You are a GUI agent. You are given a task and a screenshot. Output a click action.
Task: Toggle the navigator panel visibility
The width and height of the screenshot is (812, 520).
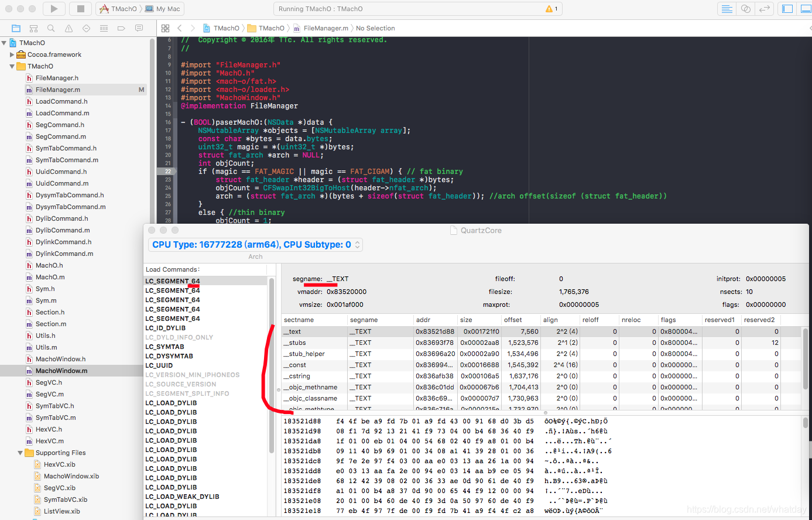click(x=788, y=9)
